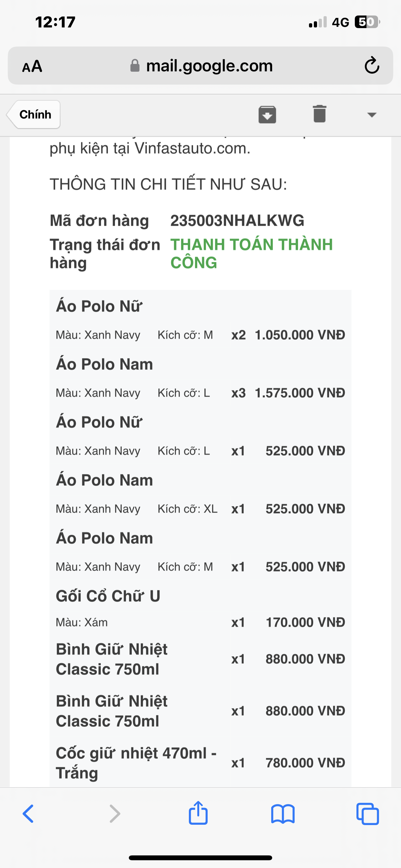Tap mail.google.com address field
This screenshot has width=401, height=868.
(209, 66)
